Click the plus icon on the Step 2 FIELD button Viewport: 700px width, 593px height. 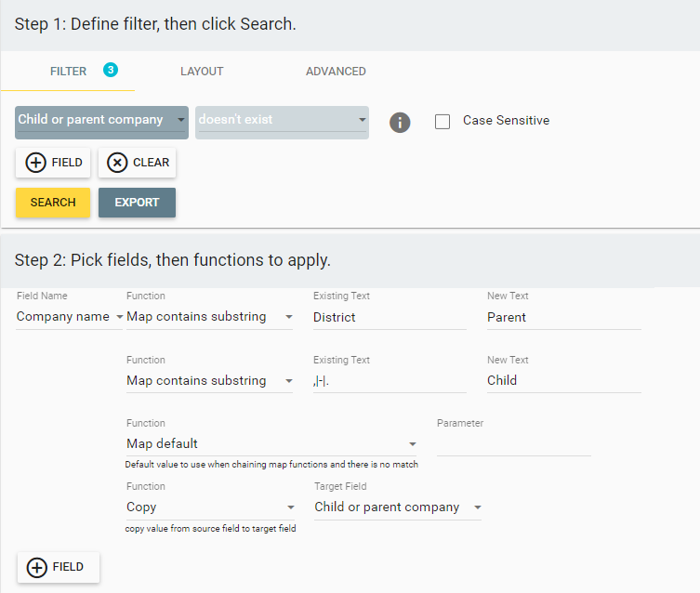tap(36, 568)
